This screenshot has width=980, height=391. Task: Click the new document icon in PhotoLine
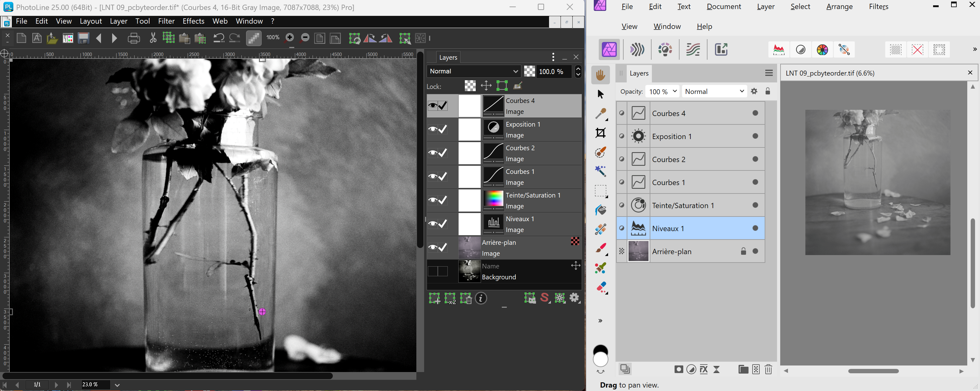pyautogui.click(x=22, y=38)
